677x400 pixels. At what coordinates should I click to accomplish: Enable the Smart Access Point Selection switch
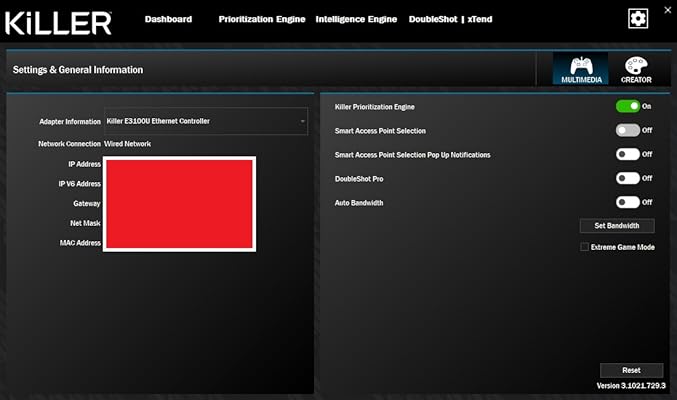pyautogui.click(x=627, y=130)
